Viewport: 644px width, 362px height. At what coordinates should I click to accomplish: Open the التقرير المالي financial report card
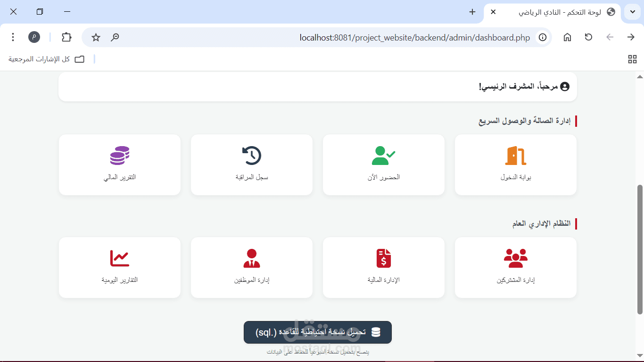119,165
